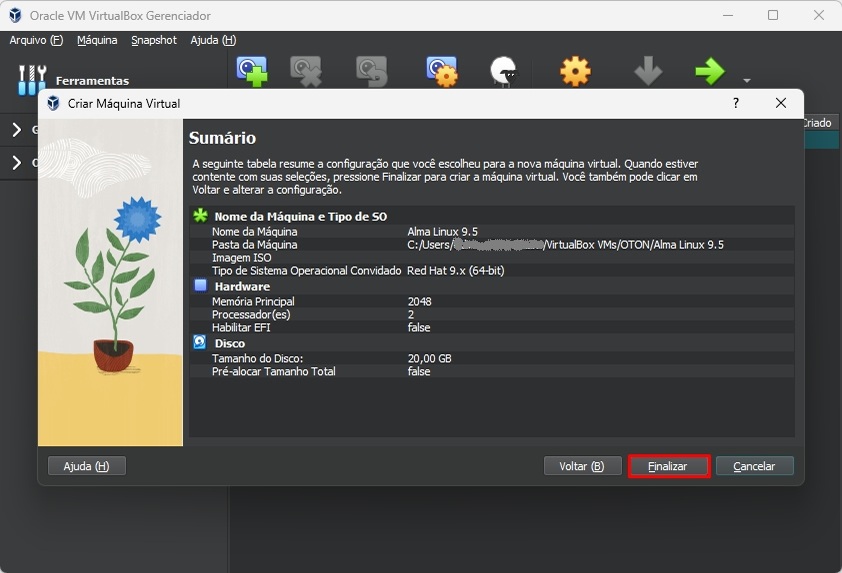Select the Memória Principal row
This screenshot has height=573, width=842.
(491, 301)
